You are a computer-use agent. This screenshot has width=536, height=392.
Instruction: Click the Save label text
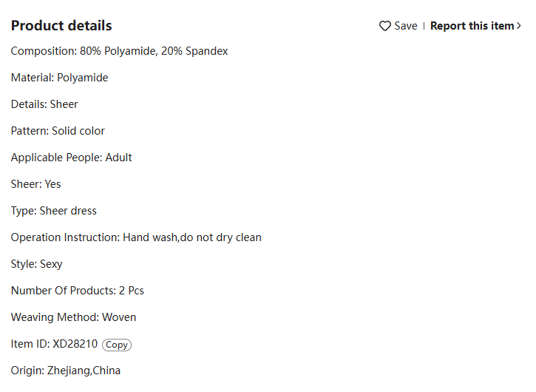(406, 26)
